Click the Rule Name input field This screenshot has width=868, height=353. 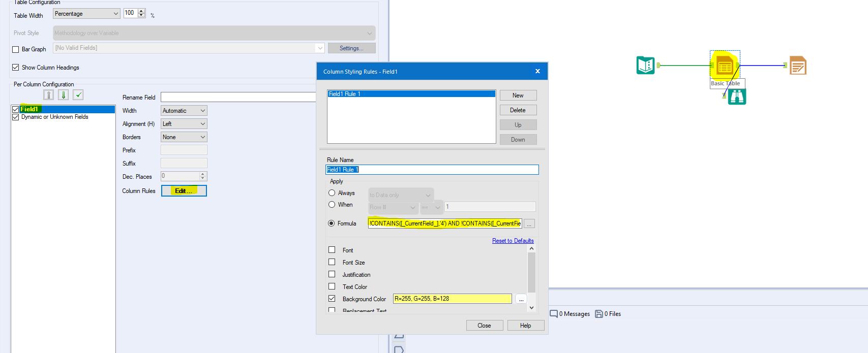[432, 170]
